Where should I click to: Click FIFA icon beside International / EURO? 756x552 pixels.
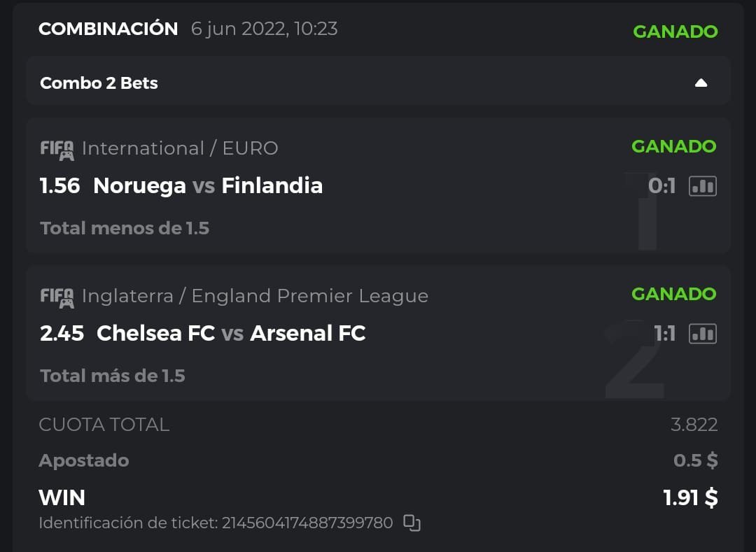point(57,149)
